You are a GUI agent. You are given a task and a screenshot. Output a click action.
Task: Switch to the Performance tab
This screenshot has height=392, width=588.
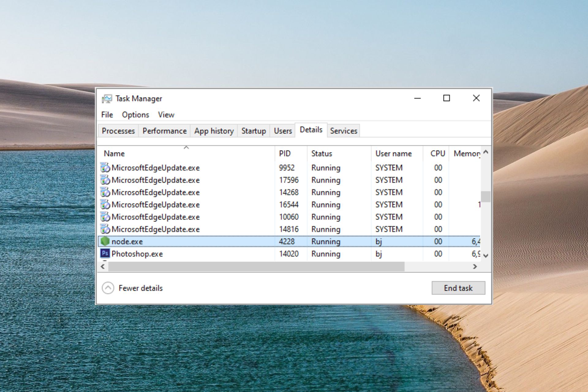(164, 131)
